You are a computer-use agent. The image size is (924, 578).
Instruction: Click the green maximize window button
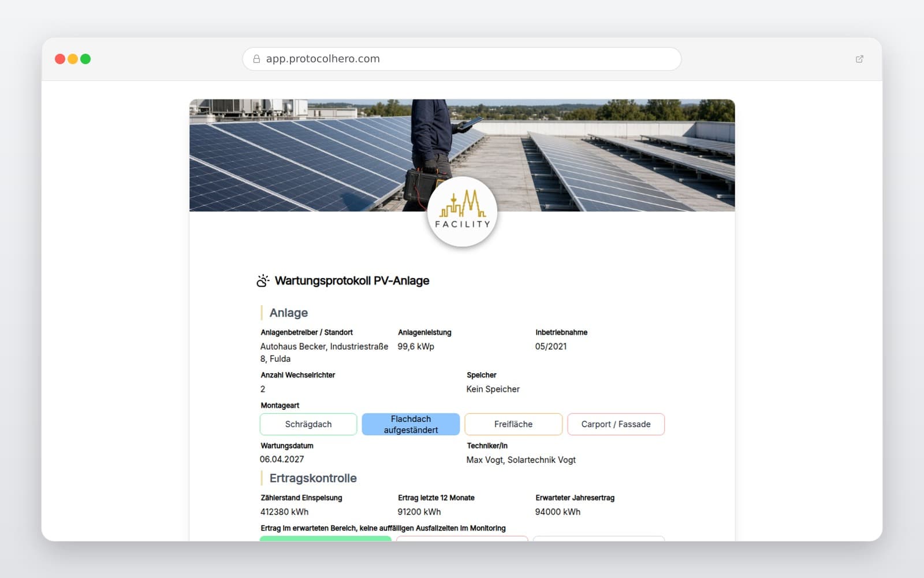[x=85, y=59]
